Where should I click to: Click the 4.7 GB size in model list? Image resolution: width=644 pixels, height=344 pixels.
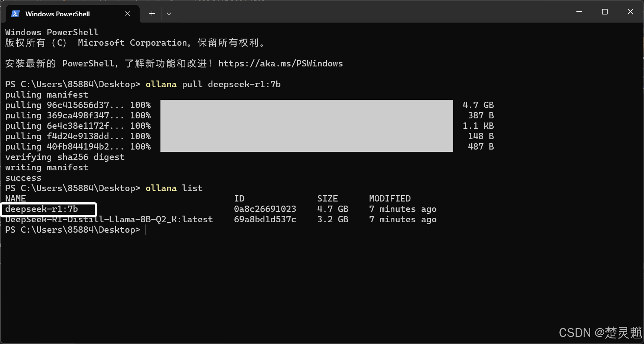[333, 209]
